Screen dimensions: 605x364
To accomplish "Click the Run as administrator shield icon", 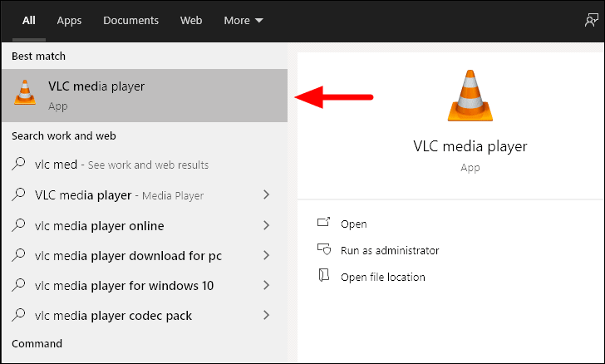I will tap(324, 249).
